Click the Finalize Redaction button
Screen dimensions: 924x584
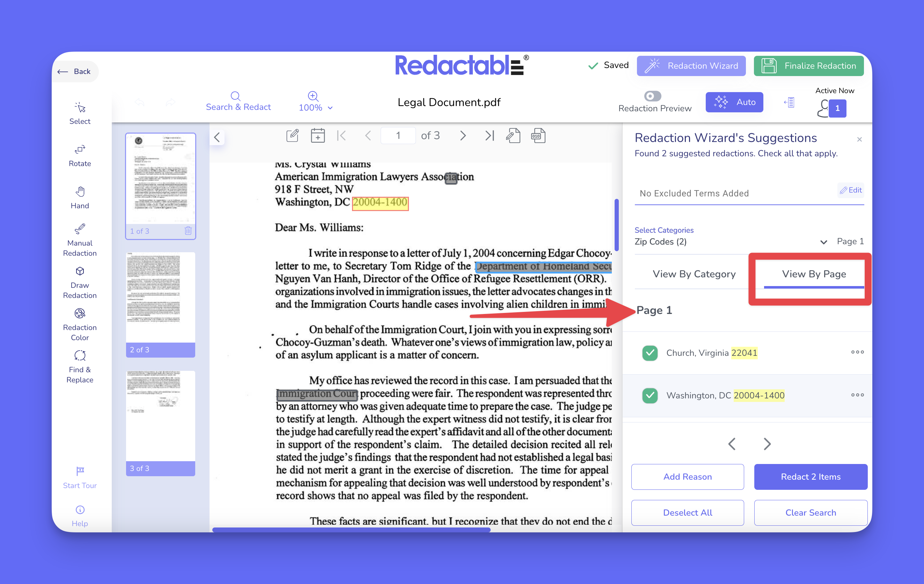808,66
